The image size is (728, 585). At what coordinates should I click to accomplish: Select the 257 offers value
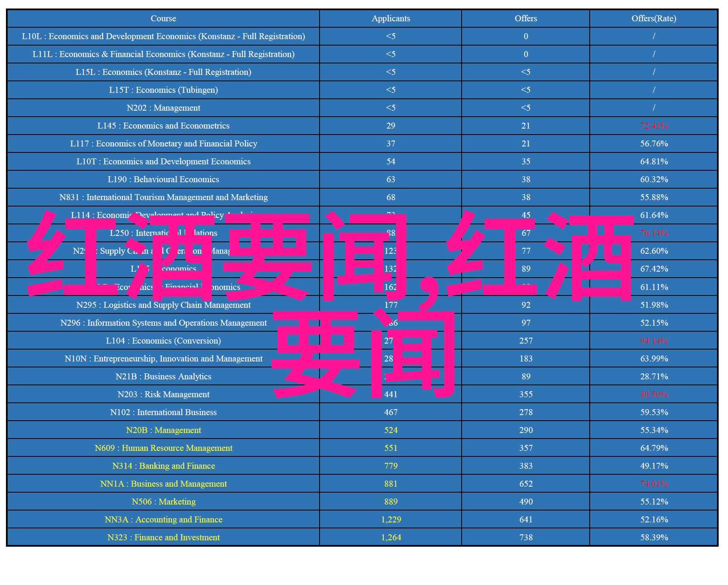tap(526, 341)
